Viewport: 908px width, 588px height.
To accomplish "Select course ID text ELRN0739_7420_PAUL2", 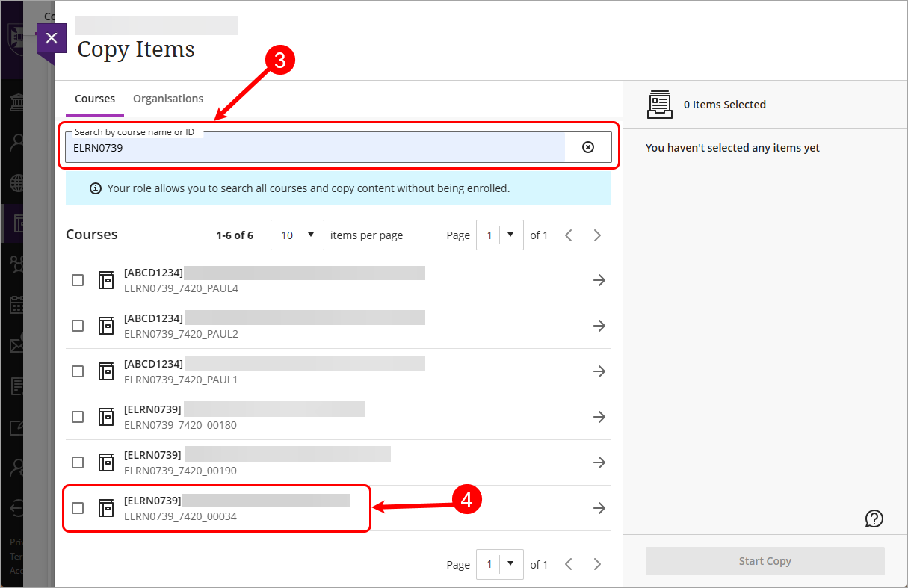I will tap(181, 334).
